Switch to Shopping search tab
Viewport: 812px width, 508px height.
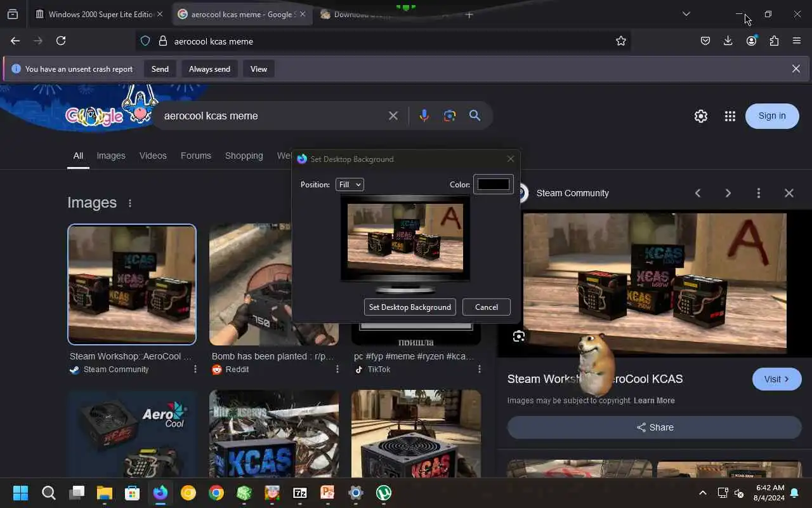click(244, 156)
